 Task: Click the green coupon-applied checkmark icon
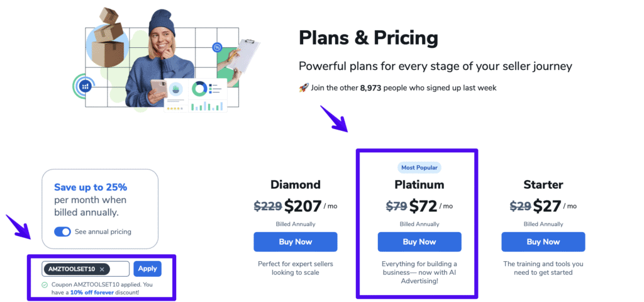45,285
